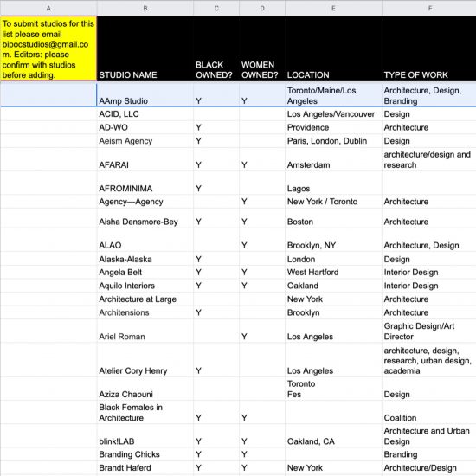Select the Boston location cell
The image size is (476, 476).
(x=333, y=218)
